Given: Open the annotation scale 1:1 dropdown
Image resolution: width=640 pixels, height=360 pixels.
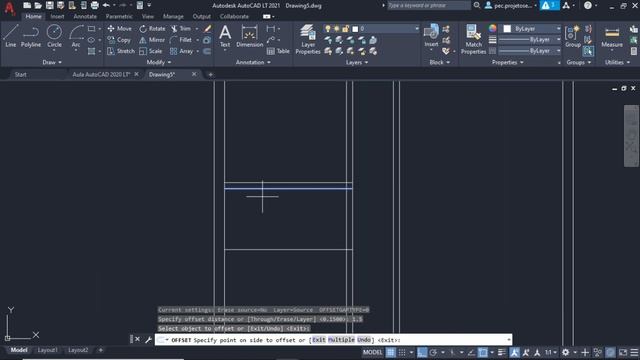Looking at the screenshot, I should tap(551, 352).
